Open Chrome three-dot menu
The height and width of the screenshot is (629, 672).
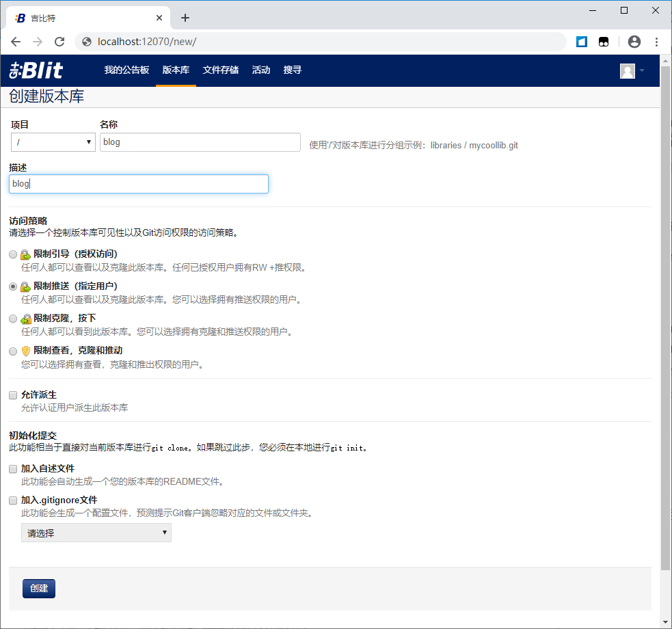pyautogui.click(x=656, y=42)
